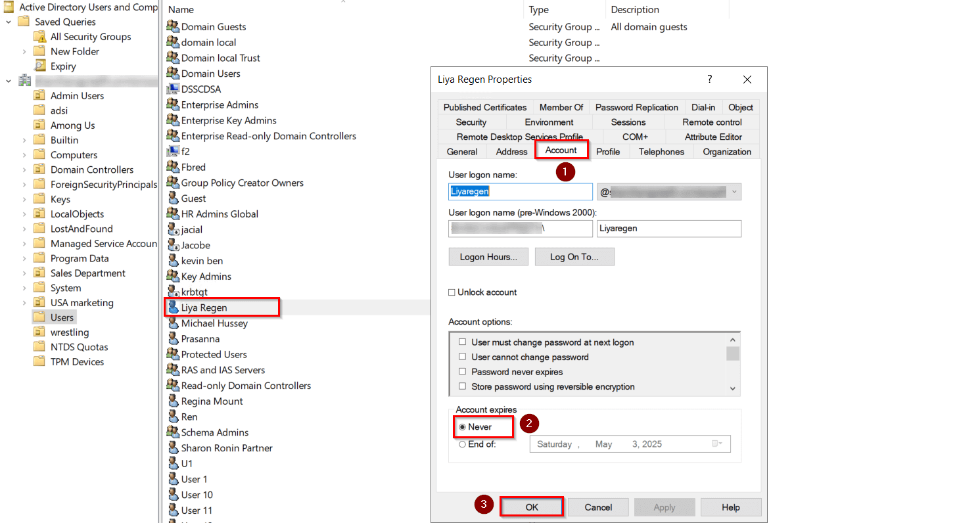Click the Domain Guests group icon
This screenshot has width=980, height=523.
pos(172,26)
